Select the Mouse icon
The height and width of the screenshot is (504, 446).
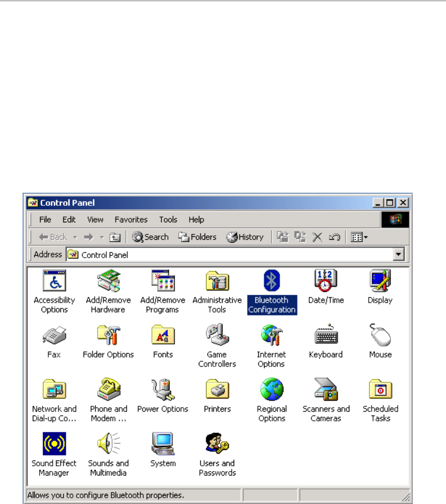pos(380,335)
